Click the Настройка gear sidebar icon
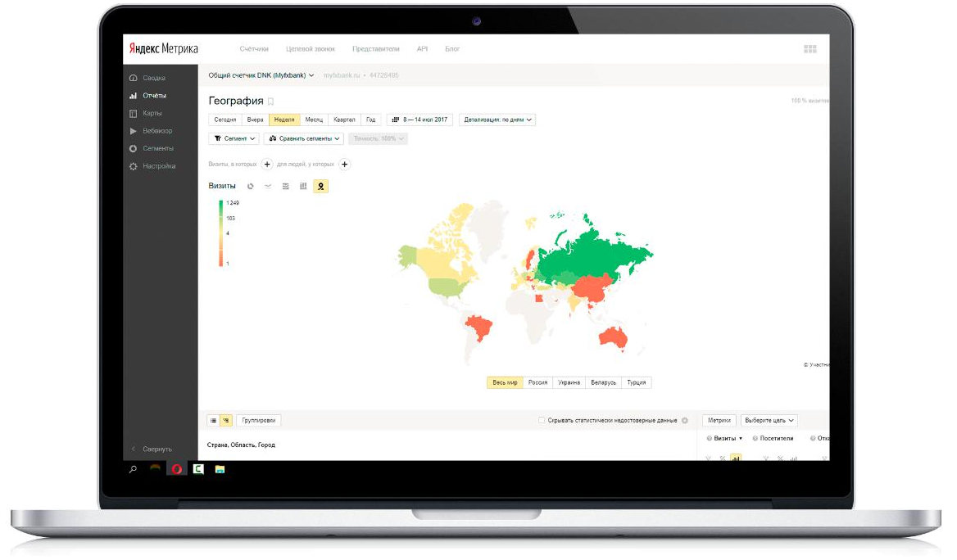 click(x=133, y=166)
